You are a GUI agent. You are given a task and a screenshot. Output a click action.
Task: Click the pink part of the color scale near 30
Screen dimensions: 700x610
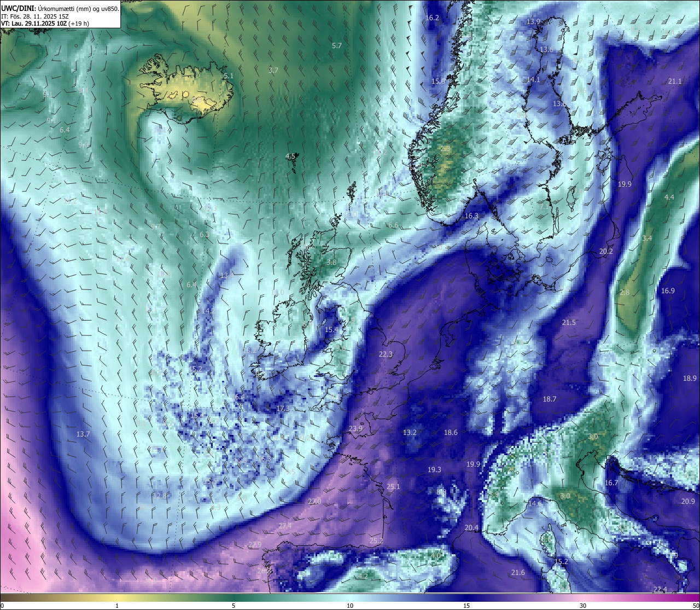583,597
